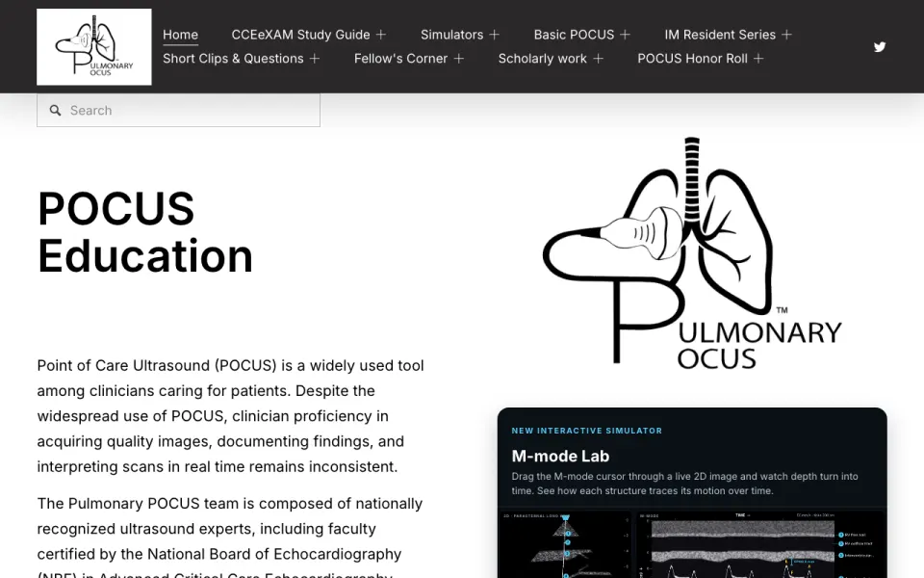Open the Scholarly work menu
Viewport: 924px width, 578px height.
click(x=542, y=59)
